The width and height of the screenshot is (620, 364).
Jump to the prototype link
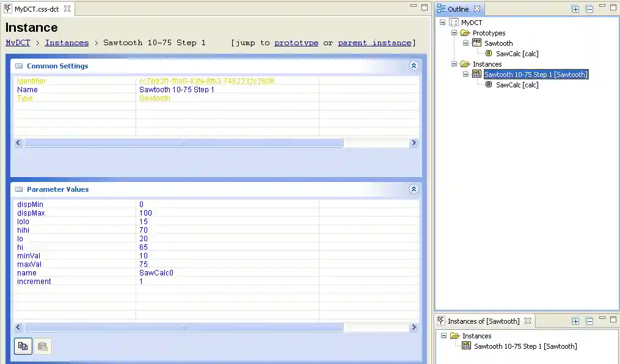[296, 43]
